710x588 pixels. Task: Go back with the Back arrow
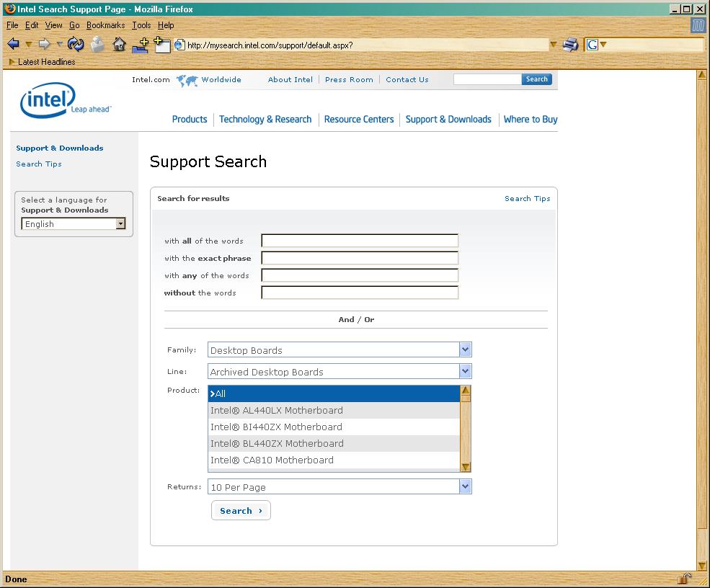coord(14,44)
